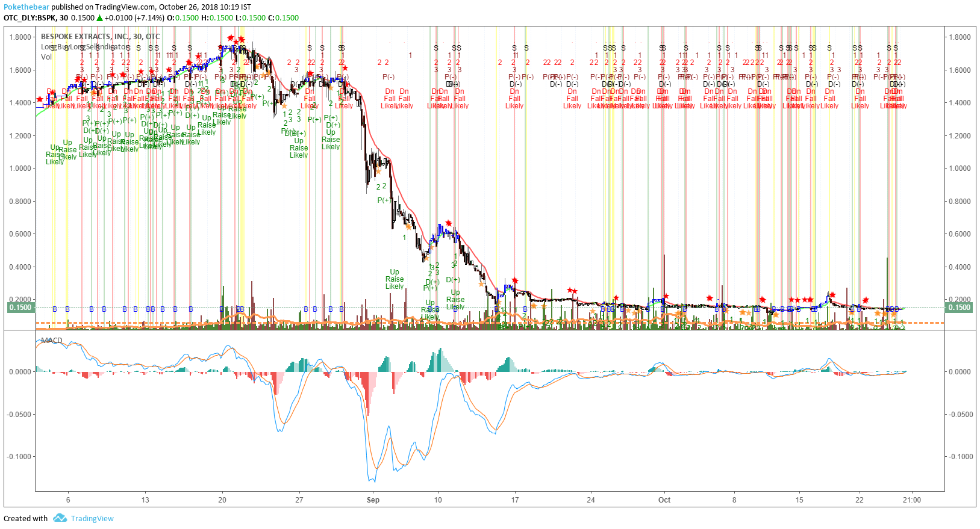Click the H:0.1500 high value
Viewport: 980px width, 529px height.
217,18
